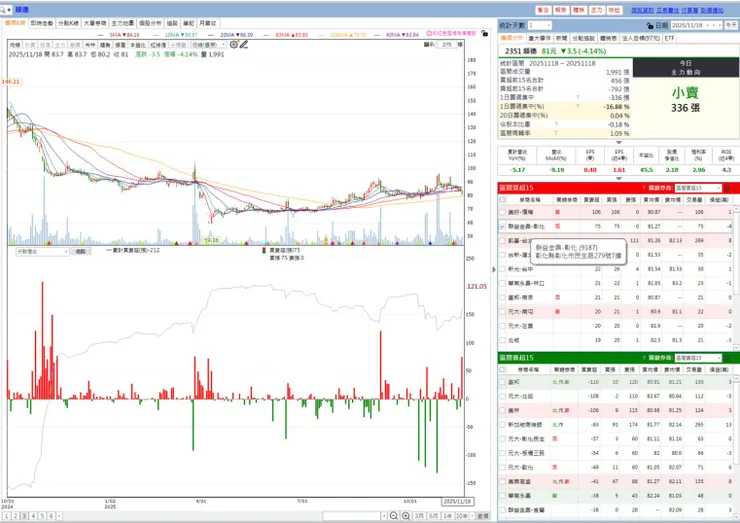Select the 本益比 chart toolbar button

tap(137, 45)
